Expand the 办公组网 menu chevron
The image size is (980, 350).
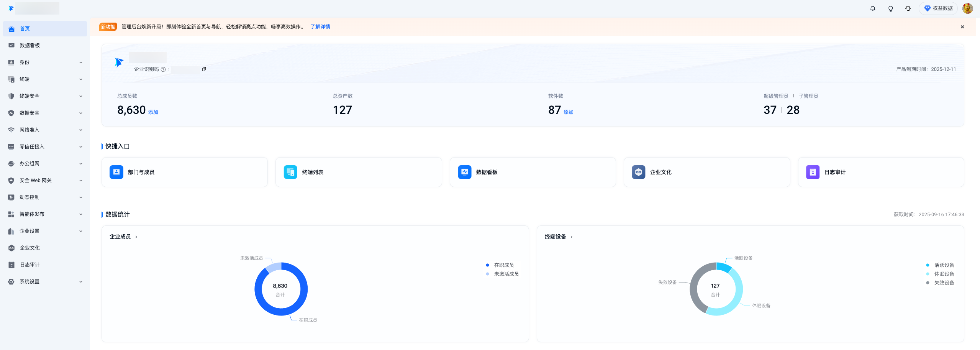[x=81, y=164]
